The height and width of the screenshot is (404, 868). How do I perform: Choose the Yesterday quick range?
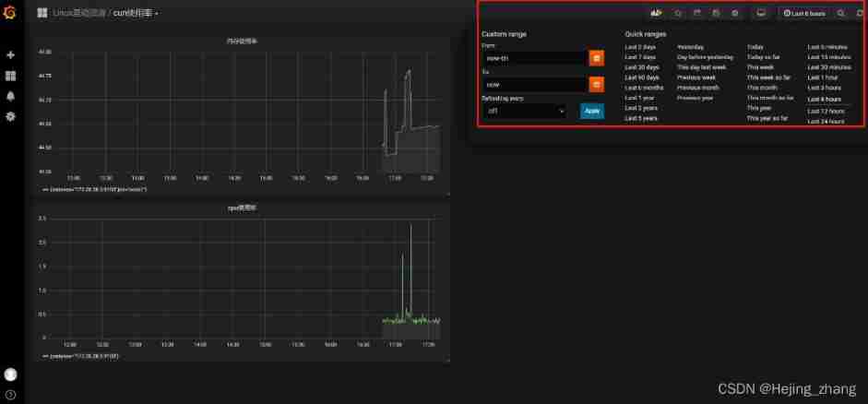690,46
